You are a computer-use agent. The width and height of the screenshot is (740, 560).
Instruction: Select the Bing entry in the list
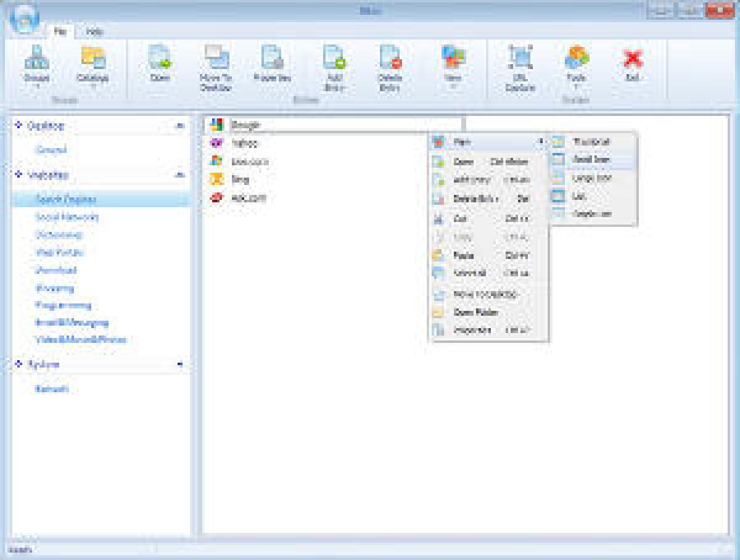(230, 180)
